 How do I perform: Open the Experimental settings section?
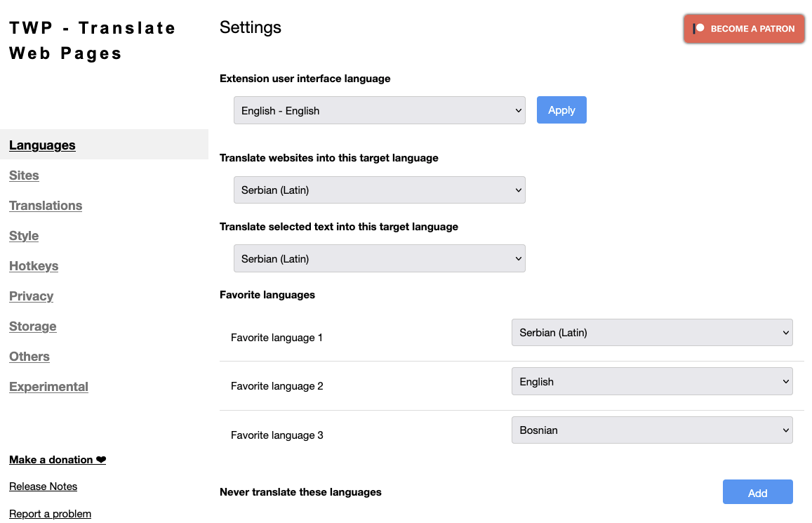coord(48,387)
